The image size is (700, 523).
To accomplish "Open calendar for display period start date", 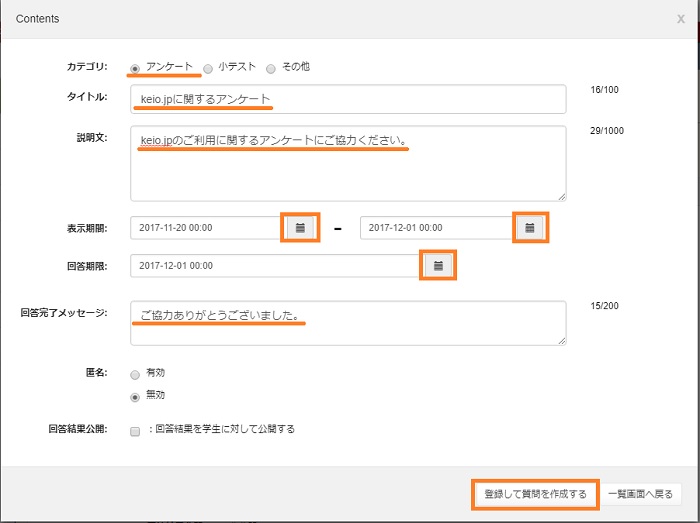I will pos(300,228).
